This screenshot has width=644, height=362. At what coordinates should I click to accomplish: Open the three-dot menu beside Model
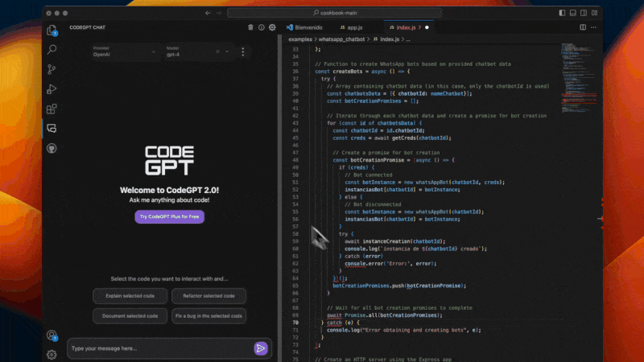click(x=243, y=51)
